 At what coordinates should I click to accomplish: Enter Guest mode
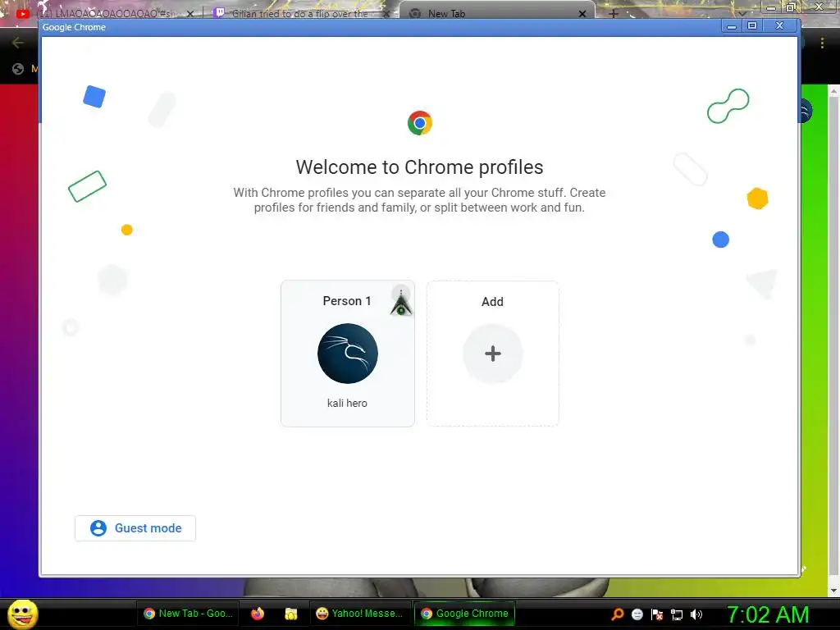point(135,528)
